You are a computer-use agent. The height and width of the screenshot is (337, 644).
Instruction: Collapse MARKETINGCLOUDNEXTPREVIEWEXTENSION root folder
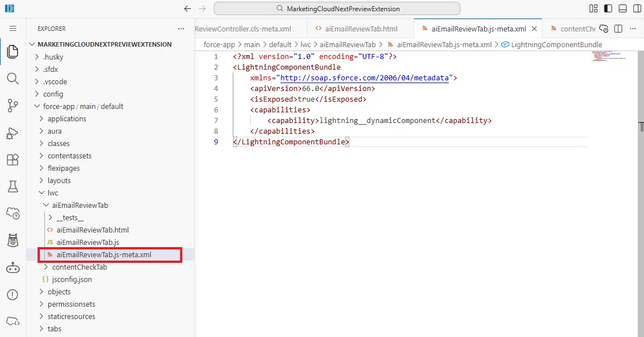110,44
